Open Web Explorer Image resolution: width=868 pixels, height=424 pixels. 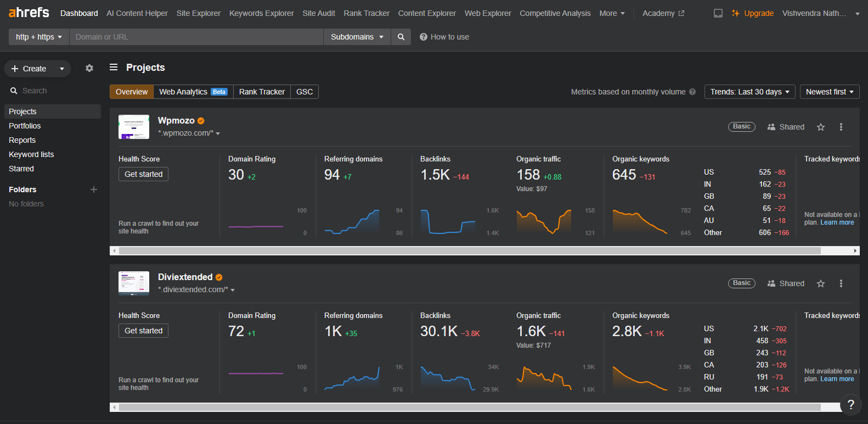[x=488, y=13]
